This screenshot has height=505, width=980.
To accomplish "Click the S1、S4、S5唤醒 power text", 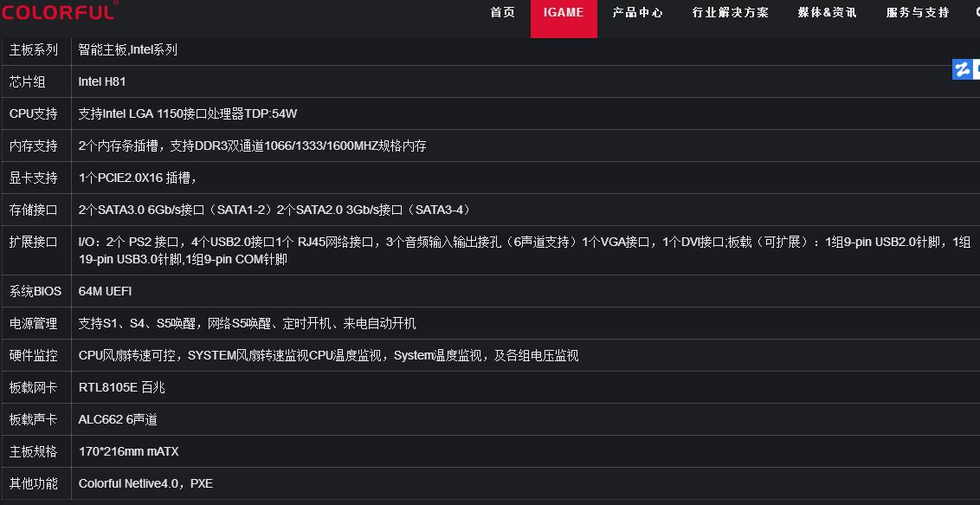I will tap(248, 323).
